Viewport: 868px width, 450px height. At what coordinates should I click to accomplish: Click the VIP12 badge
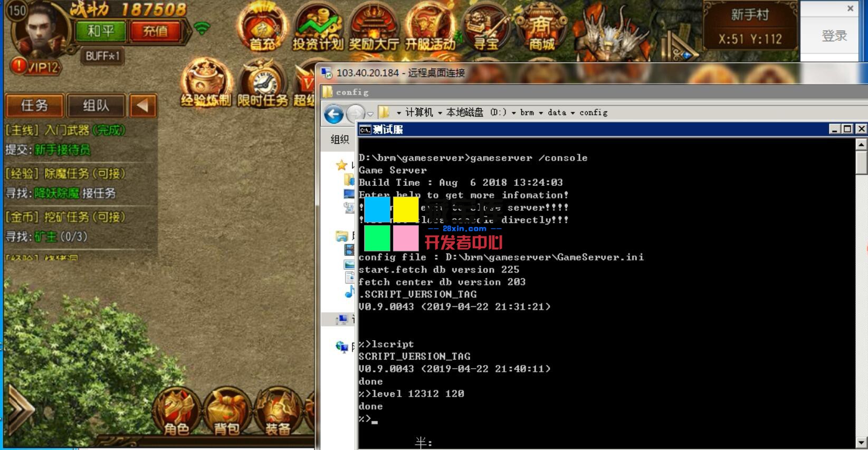coord(36,67)
